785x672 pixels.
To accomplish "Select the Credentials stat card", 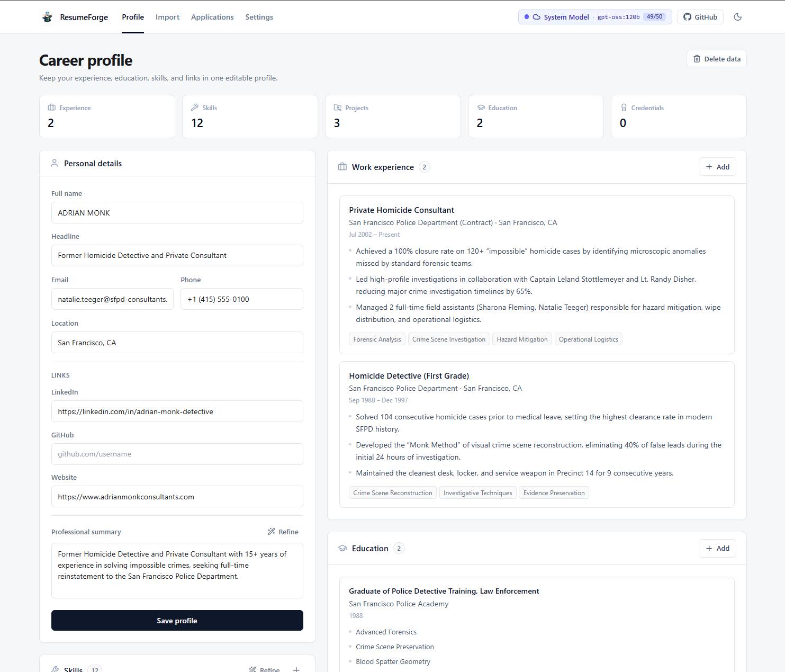I will [x=679, y=117].
